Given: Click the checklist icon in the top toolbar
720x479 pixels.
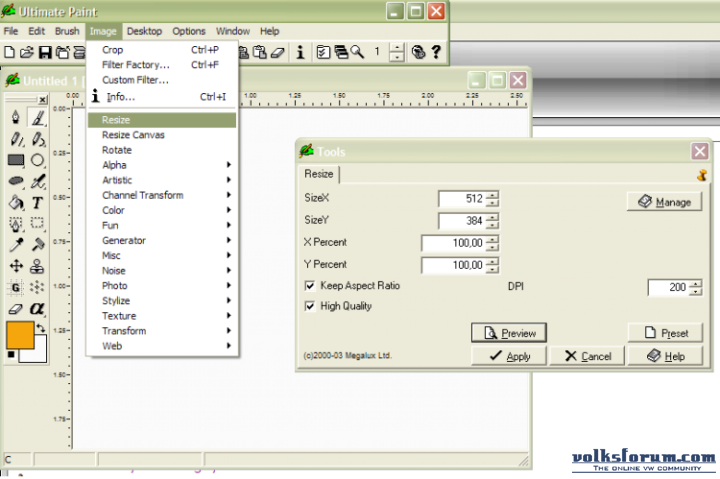Looking at the screenshot, I should (x=323, y=52).
